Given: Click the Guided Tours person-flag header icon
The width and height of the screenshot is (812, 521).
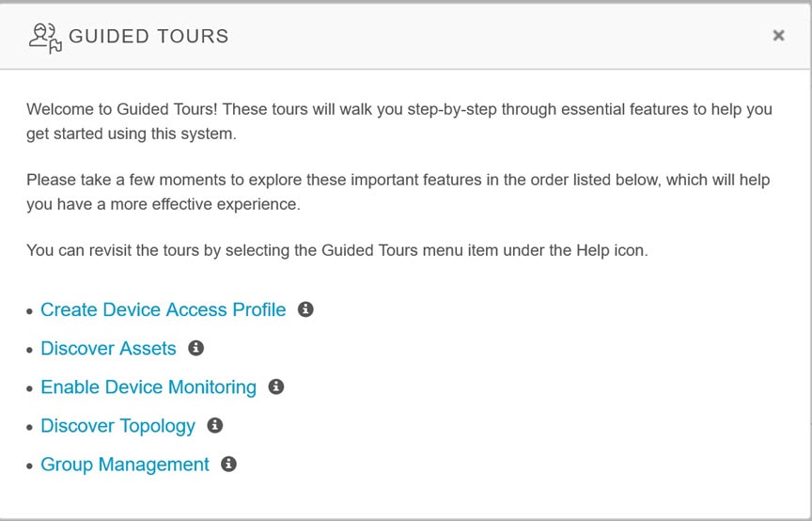Looking at the screenshot, I should click(x=45, y=38).
